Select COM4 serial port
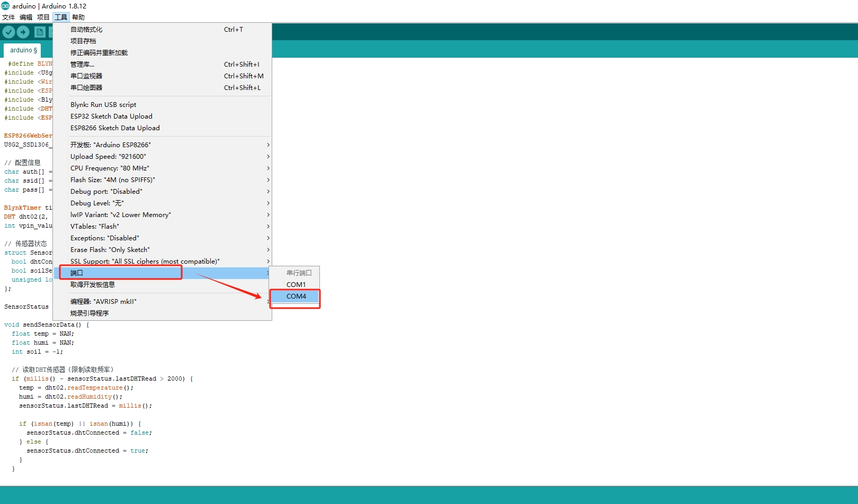The width and height of the screenshot is (858, 504). 295,296
